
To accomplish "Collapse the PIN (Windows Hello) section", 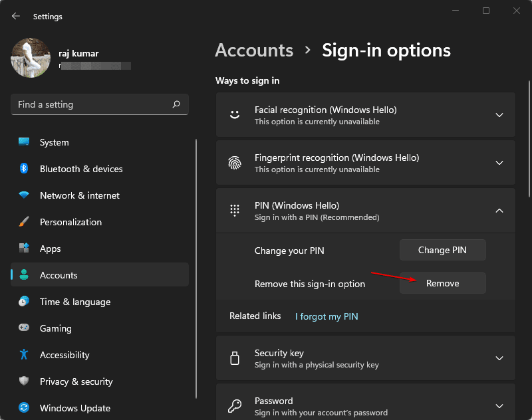I will [499, 210].
